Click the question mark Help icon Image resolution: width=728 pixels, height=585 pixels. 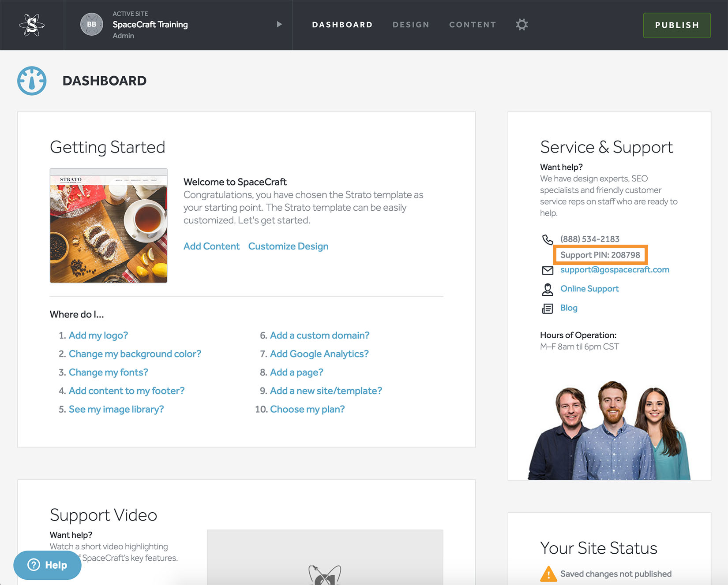click(x=34, y=565)
